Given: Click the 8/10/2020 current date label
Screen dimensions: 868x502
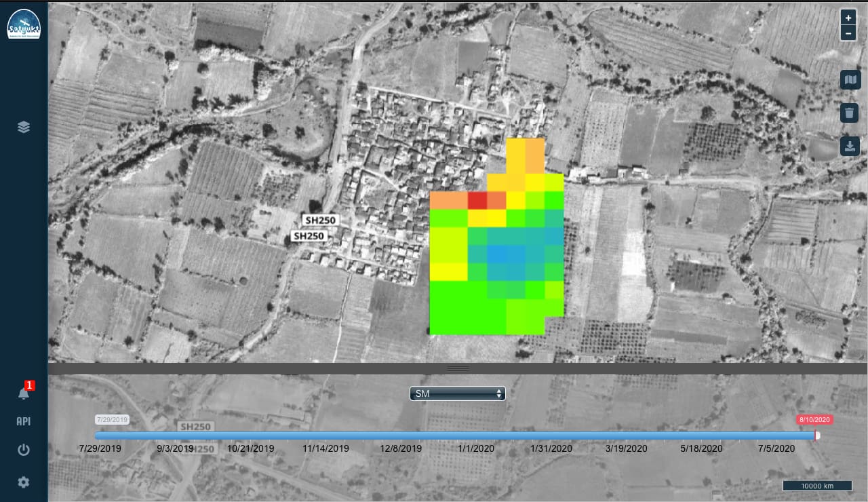Looking at the screenshot, I should click(x=814, y=420).
